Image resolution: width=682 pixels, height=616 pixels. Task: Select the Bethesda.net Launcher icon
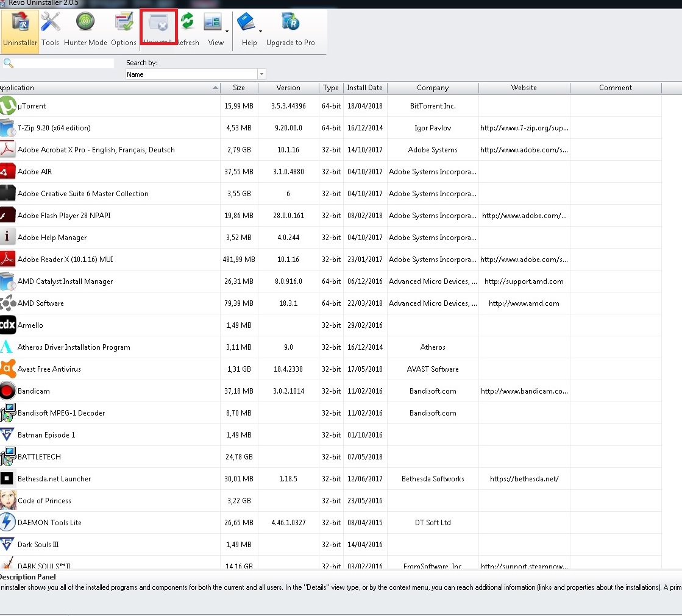click(8, 479)
